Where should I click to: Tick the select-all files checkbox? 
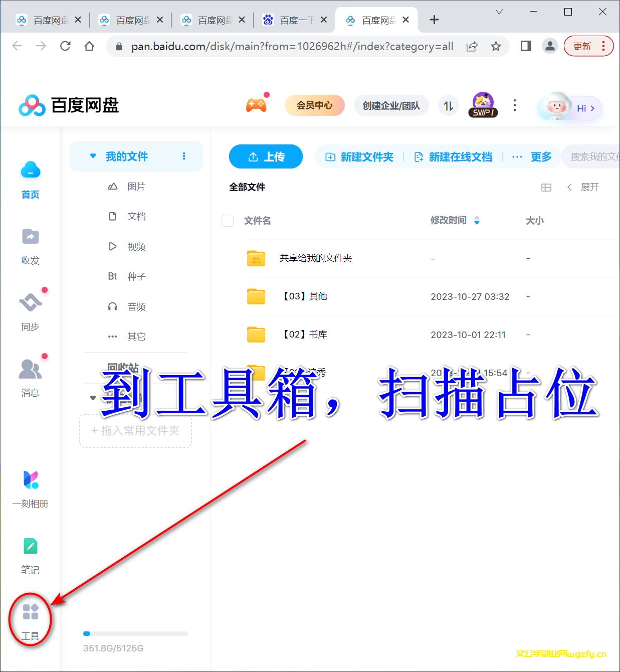click(228, 221)
